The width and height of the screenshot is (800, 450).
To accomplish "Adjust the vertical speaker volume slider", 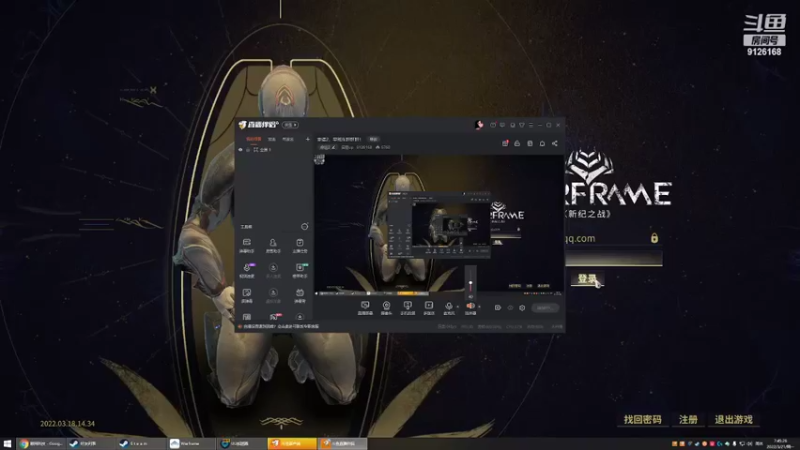I will click(x=470, y=283).
